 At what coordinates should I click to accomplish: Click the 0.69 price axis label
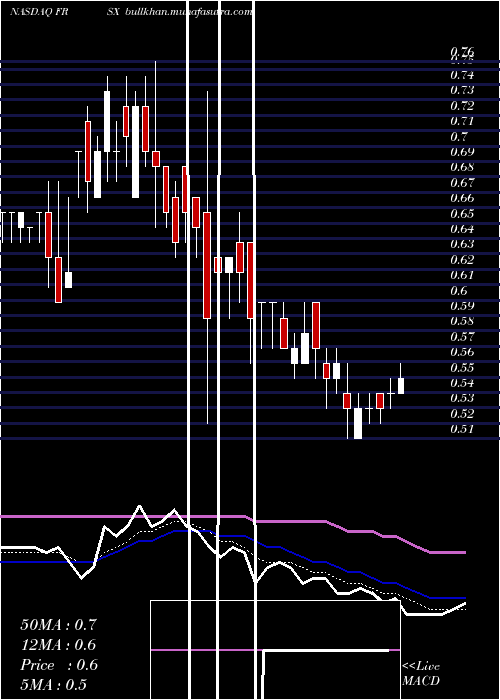tap(462, 152)
